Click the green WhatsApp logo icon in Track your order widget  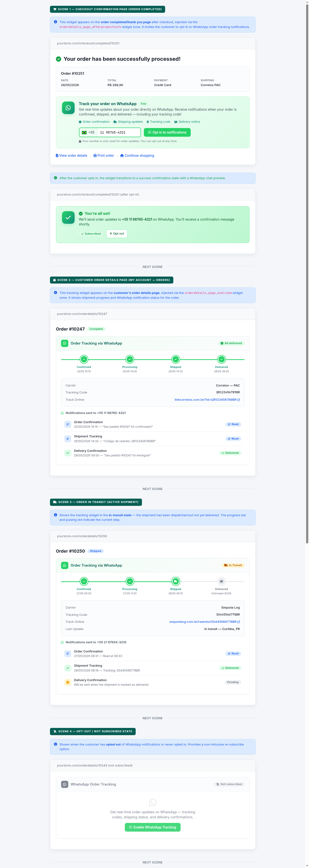pyautogui.click(x=68, y=108)
